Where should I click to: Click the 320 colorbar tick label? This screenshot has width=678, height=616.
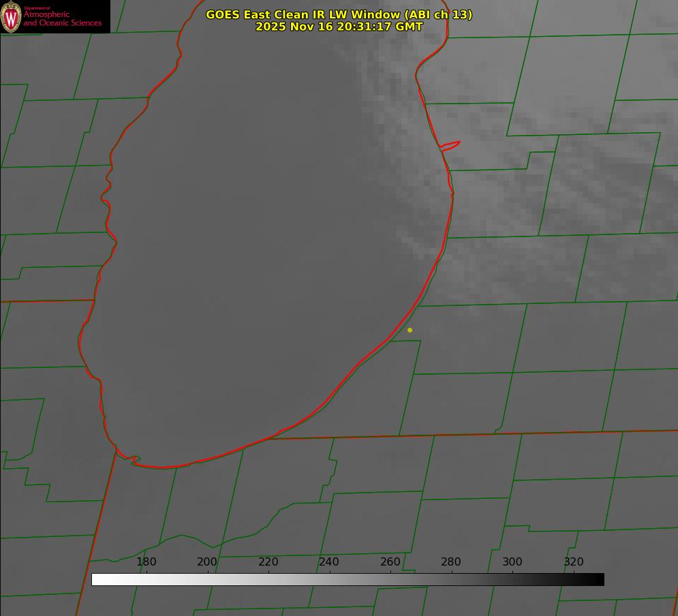coord(574,561)
